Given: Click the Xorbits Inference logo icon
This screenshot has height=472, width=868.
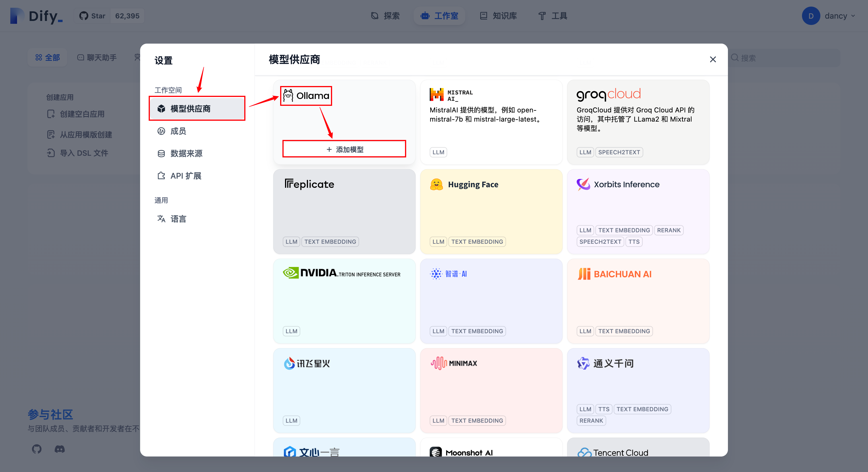Looking at the screenshot, I should tap(583, 184).
